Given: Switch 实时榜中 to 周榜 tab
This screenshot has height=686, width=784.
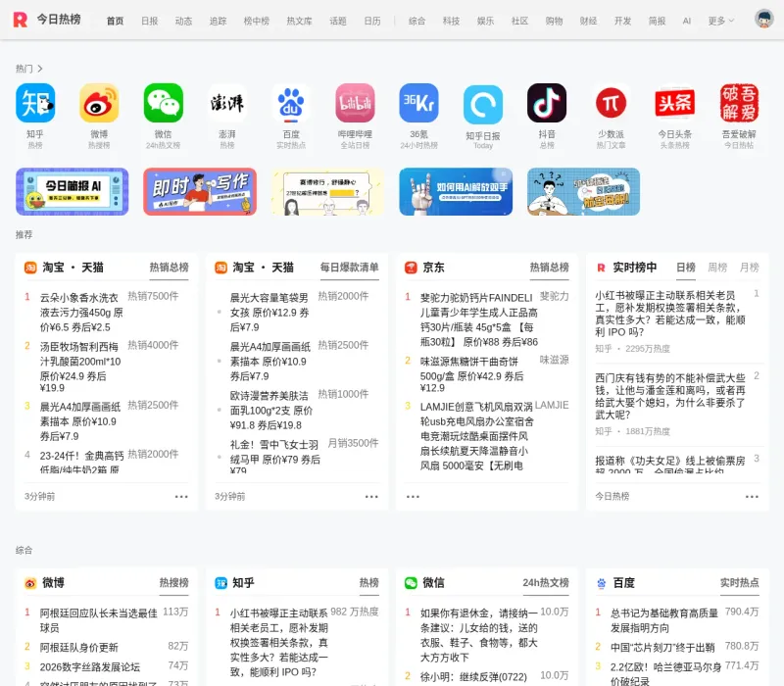Looking at the screenshot, I should click(717, 268).
